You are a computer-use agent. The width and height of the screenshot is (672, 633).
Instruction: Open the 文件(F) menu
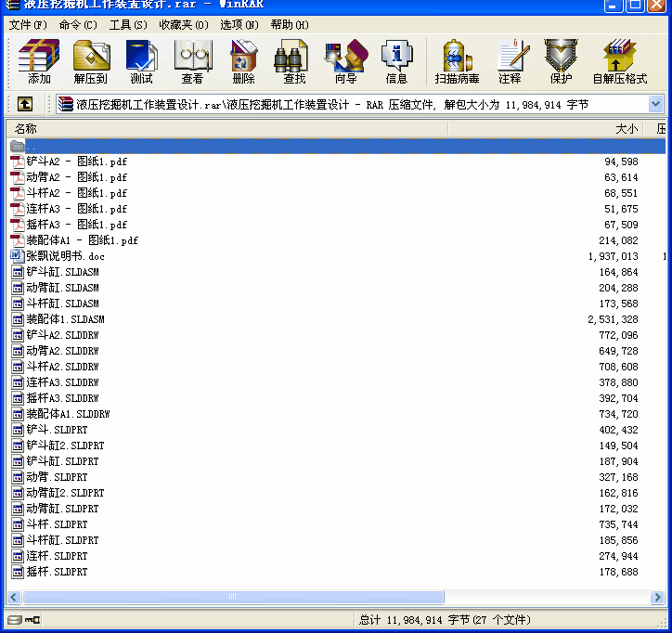coord(28,25)
